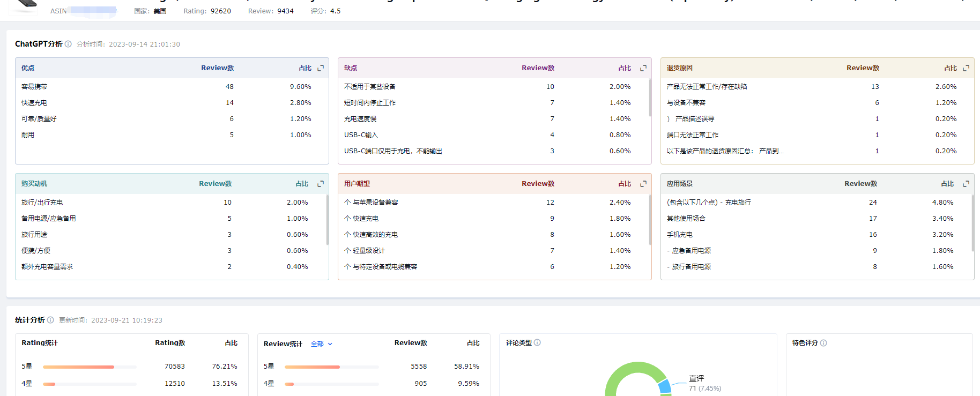The width and height of the screenshot is (980, 396).
Task: Select the 可靠/质量好 row
Action: (x=172, y=119)
